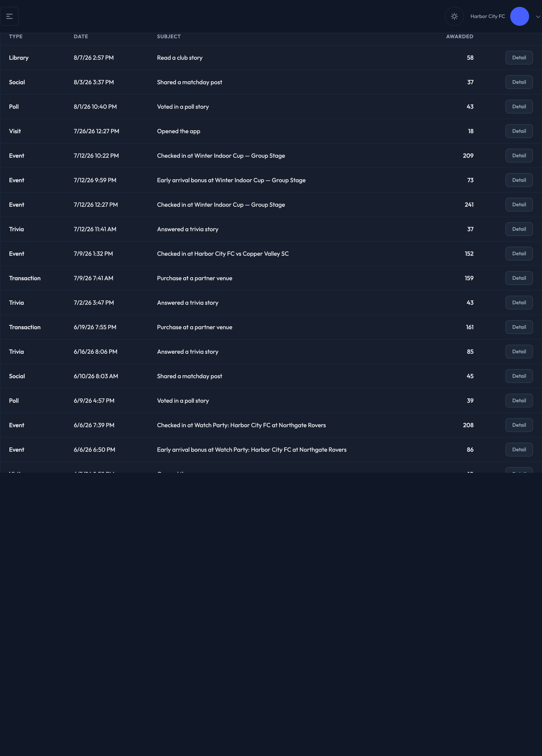Select the Purchase at a partner venue 161 row
Viewport: 542px width, 756px height.
point(271,327)
